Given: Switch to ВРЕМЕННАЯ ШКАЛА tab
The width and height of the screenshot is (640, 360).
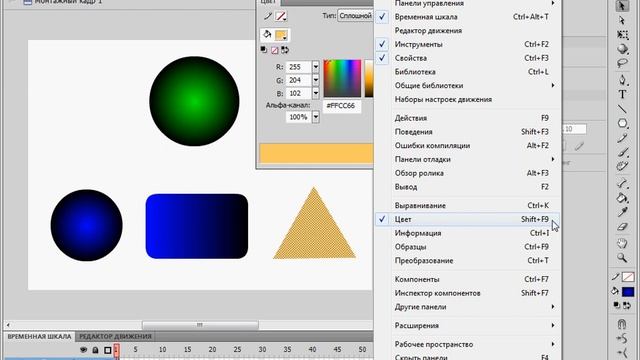Looking at the screenshot, I should point(40,337).
